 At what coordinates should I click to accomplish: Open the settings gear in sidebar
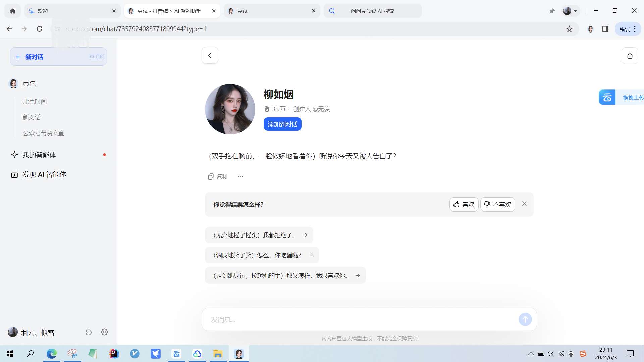click(x=104, y=332)
